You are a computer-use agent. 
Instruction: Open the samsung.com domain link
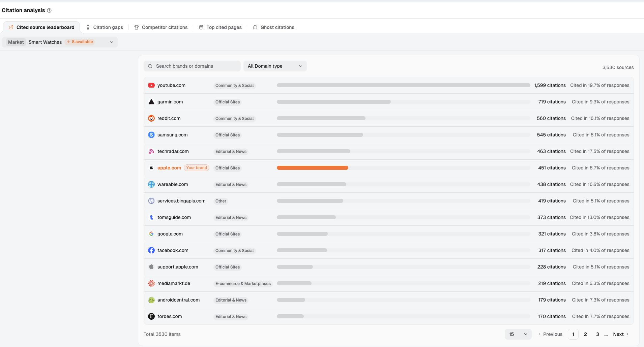(x=173, y=135)
